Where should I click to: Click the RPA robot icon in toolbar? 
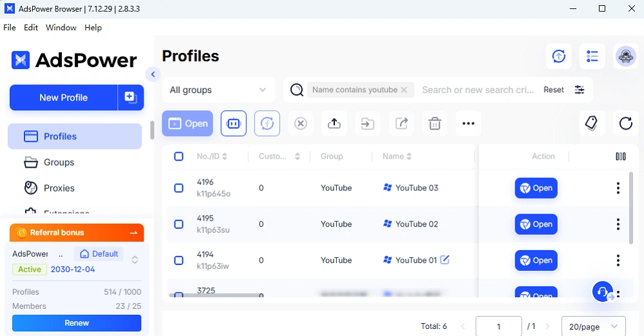[x=233, y=123]
